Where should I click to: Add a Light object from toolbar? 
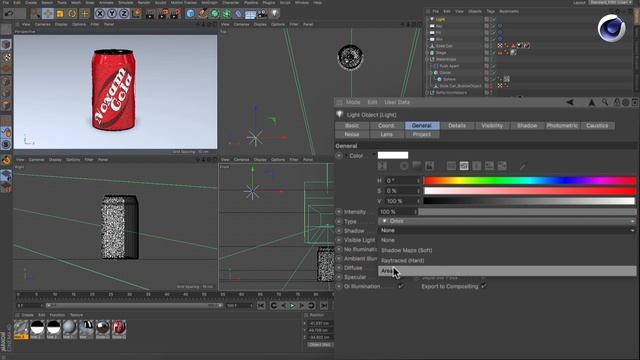[x=275, y=13]
